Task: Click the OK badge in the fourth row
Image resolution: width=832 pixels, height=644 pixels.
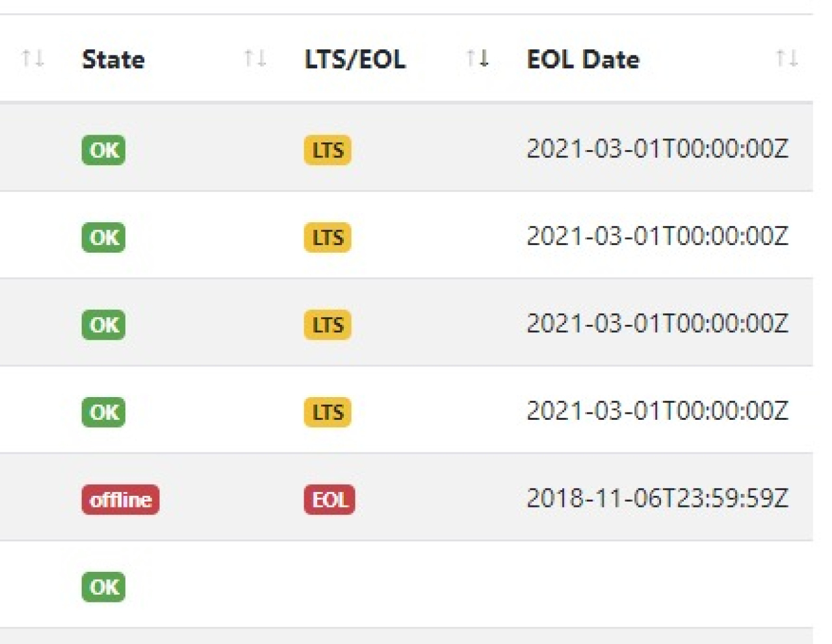Action: click(x=103, y=412)
